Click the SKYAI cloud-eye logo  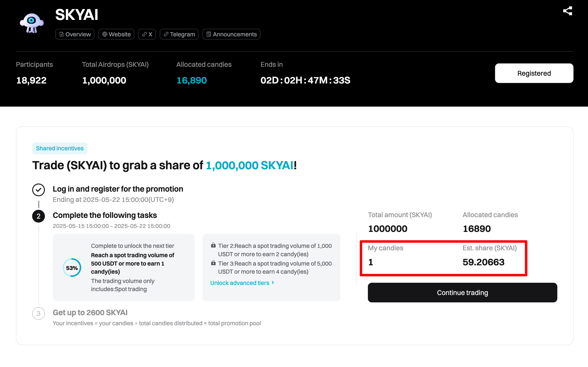[32, 23]
